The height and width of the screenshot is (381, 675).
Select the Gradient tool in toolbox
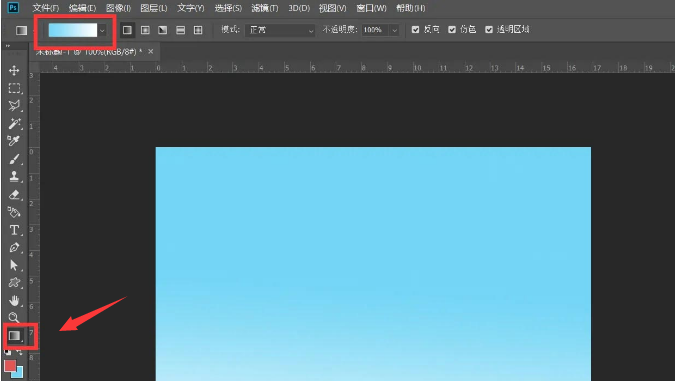[x=15, y=335]
